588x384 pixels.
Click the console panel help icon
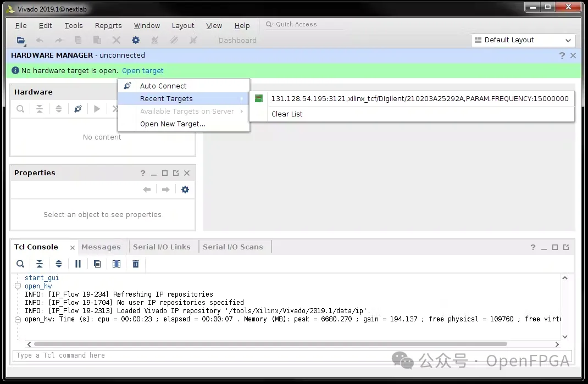533,247
